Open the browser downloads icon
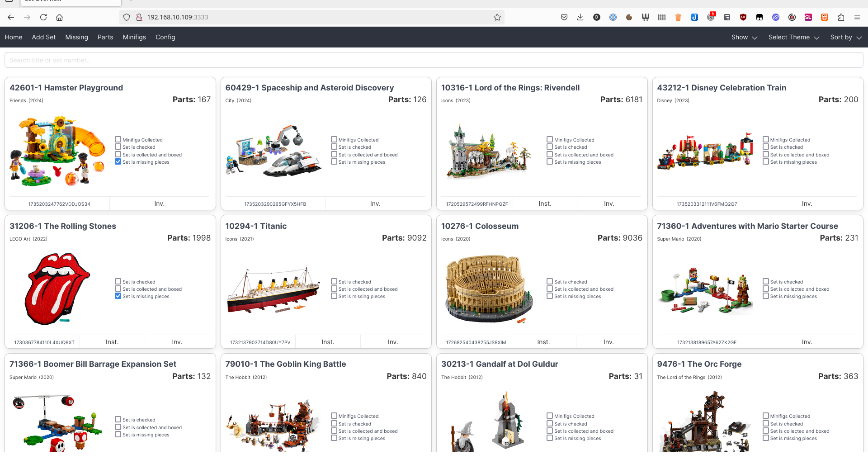 tap(580, 17)
